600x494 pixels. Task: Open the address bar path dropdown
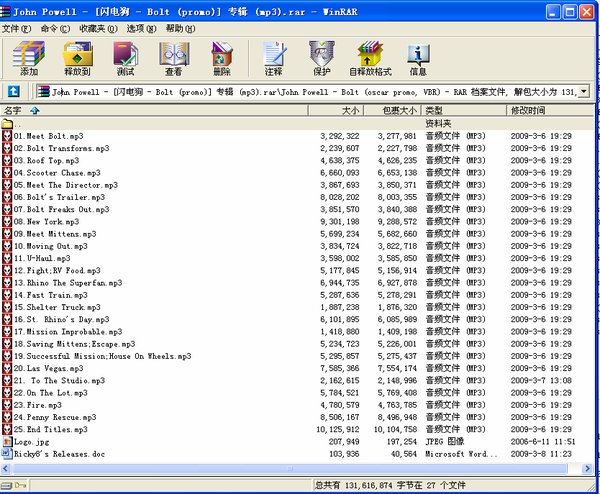pos(584,91)
